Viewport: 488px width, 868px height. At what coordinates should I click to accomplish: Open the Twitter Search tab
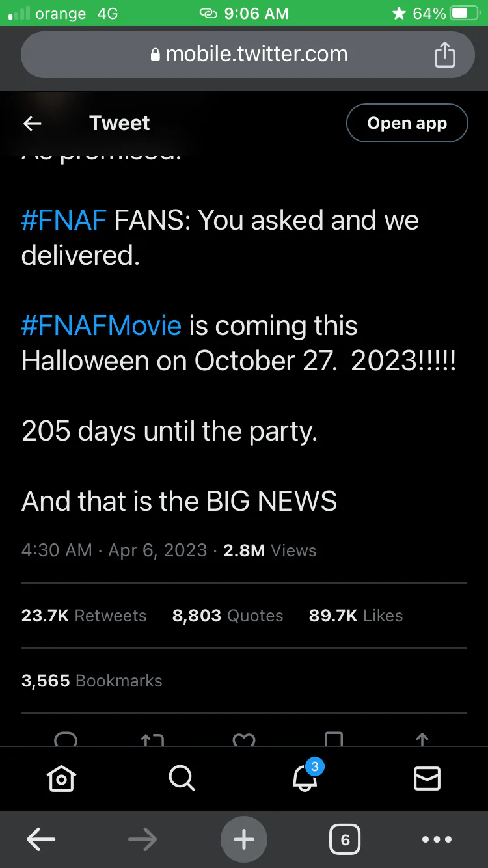pos(182,778)
